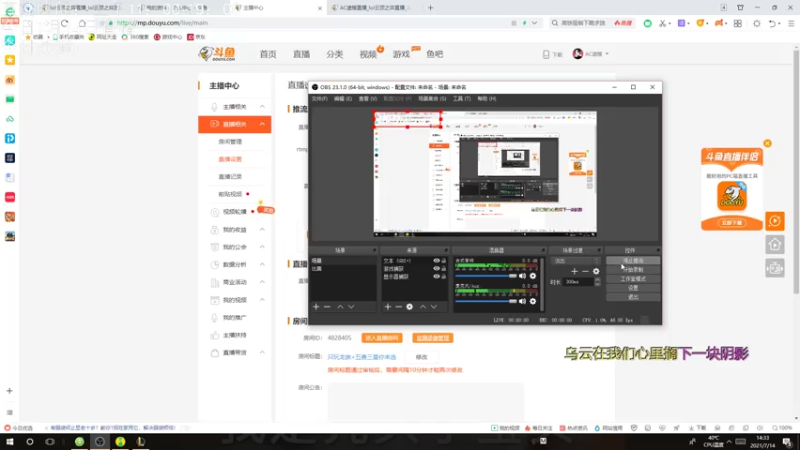Toggle visibility of 文本 (GDI+) source
The image size is (800, 450).
point(436,261)
